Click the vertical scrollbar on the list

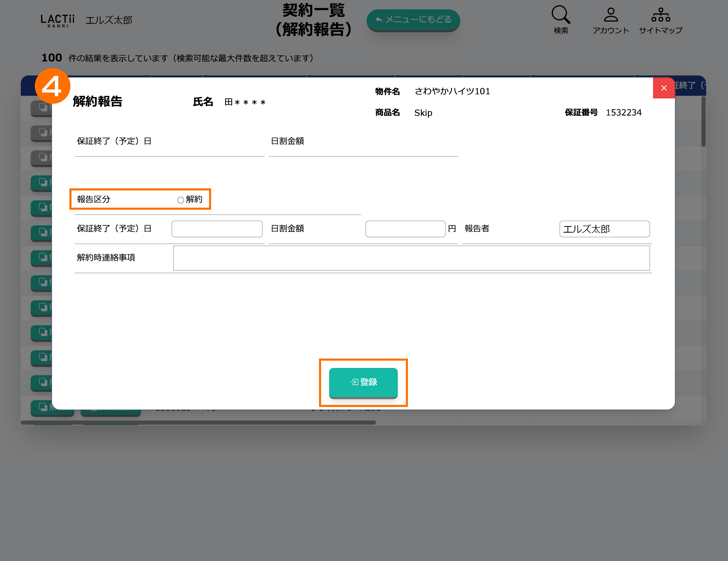click(703, 122)
